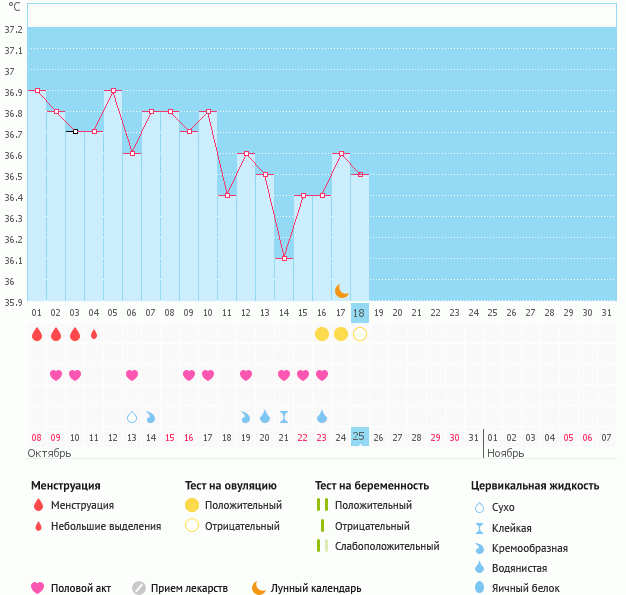
Task: Click the sticky cervical fluid icon on day 14
Action: pos(284,416)
